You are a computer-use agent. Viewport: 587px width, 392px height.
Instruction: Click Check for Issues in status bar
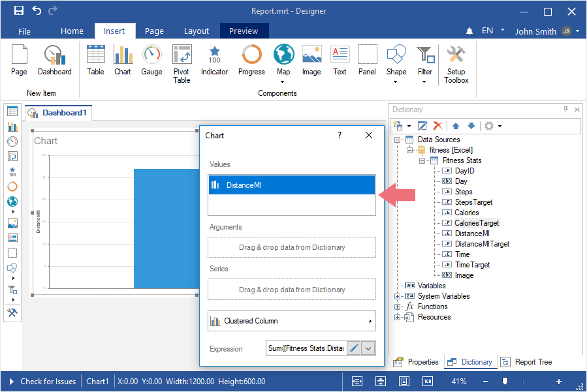point(48,382)
